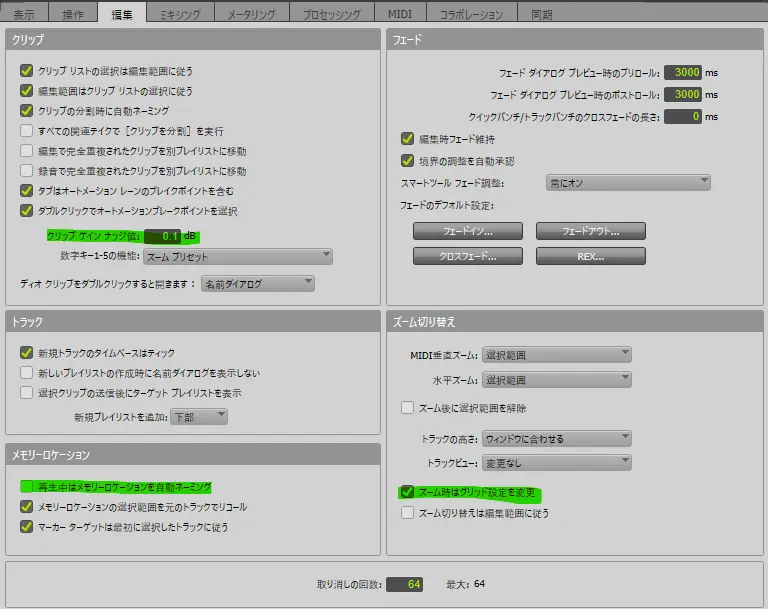Open the 数字キー1-5の機能 dropdown
The image size is (768, 609).
pos(236,257)
